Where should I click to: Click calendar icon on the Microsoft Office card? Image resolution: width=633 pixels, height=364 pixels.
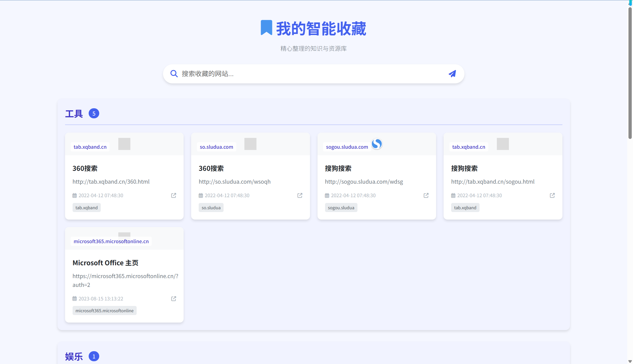(x=75, y=299)
